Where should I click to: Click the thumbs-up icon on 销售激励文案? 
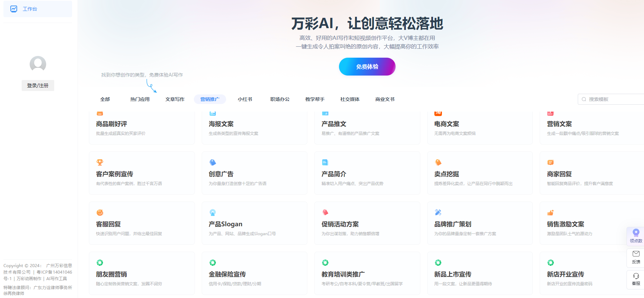[x=551, y=213]
